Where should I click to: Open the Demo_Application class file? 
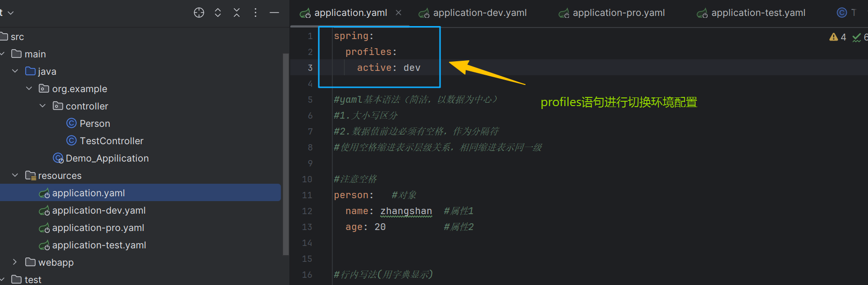pyautogui.click(x=107, y=158)
